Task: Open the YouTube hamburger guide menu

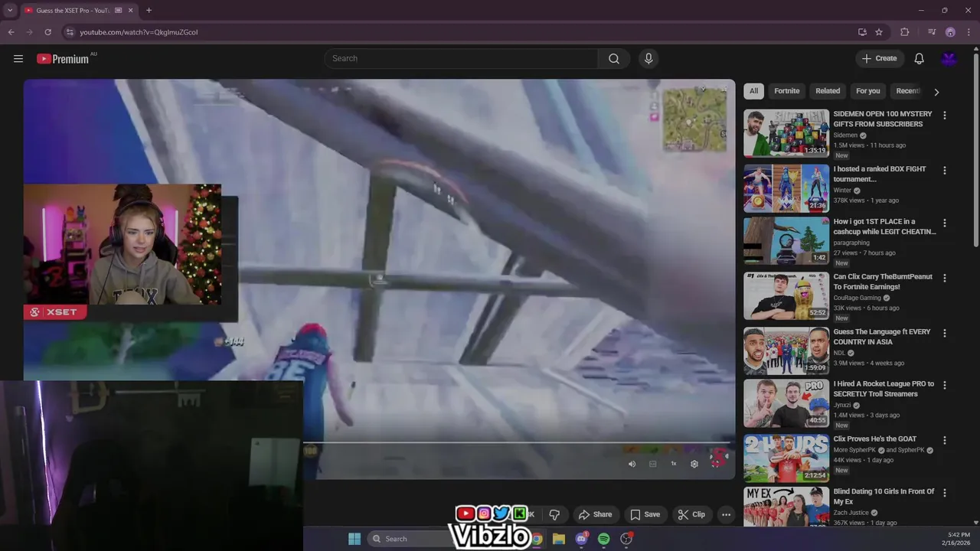Action: point(18,59)
